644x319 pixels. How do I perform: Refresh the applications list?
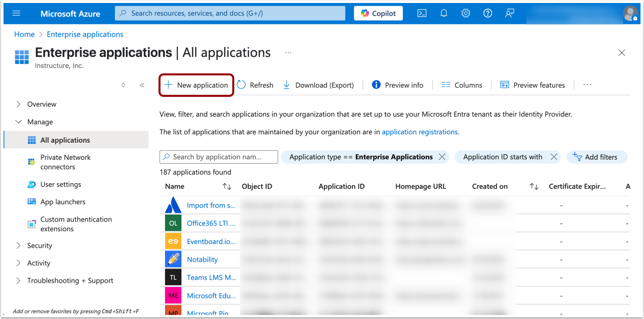[255, 85]
